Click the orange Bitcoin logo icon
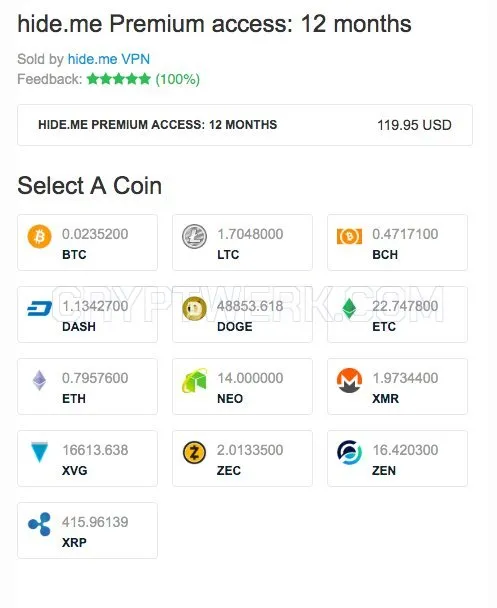The width and height of the screenshot is (497, 608). [x=39, y=236]
